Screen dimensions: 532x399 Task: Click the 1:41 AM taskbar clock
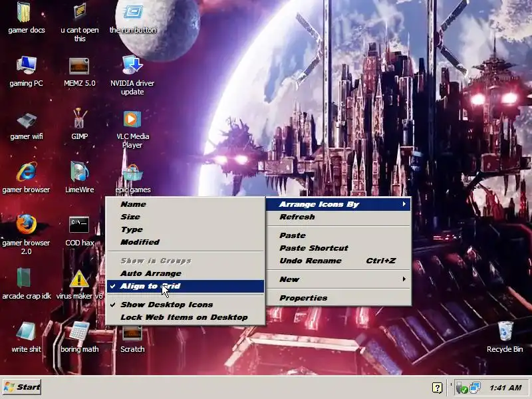click(505, 388)
